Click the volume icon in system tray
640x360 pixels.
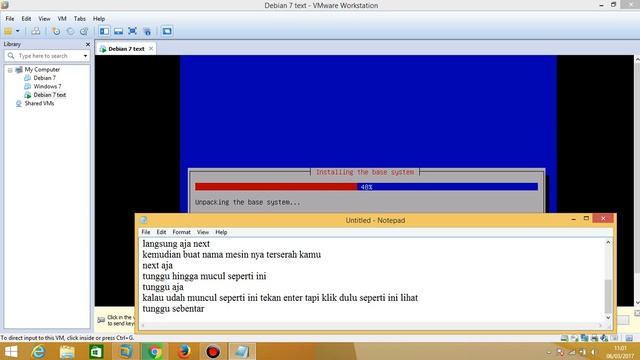click(x=593, y=352)
